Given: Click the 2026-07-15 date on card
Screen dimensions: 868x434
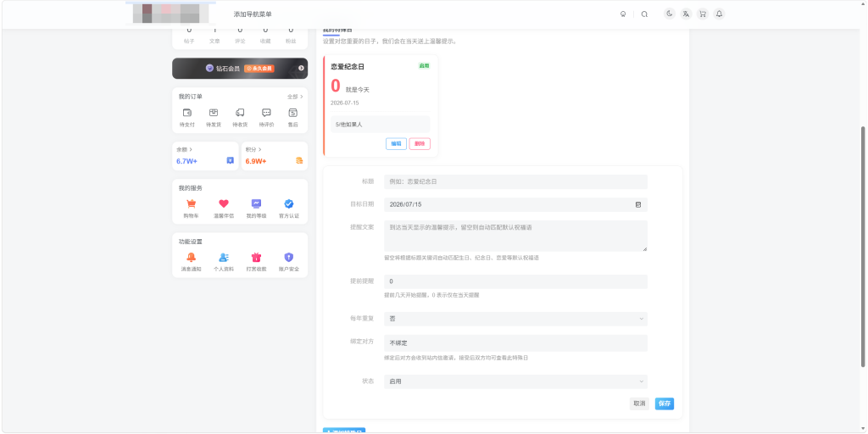Looking at the screenshot, I should click(x=345, y=103).
